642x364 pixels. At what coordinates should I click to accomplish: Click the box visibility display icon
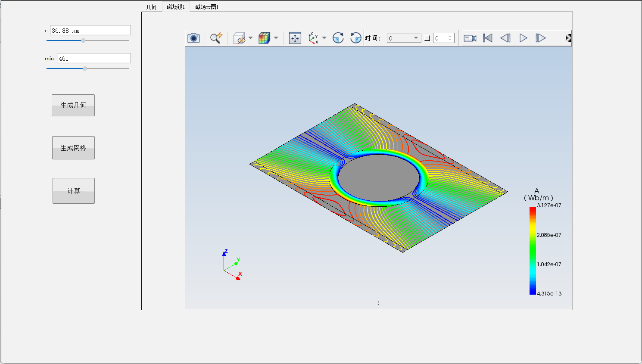(239, 38)
